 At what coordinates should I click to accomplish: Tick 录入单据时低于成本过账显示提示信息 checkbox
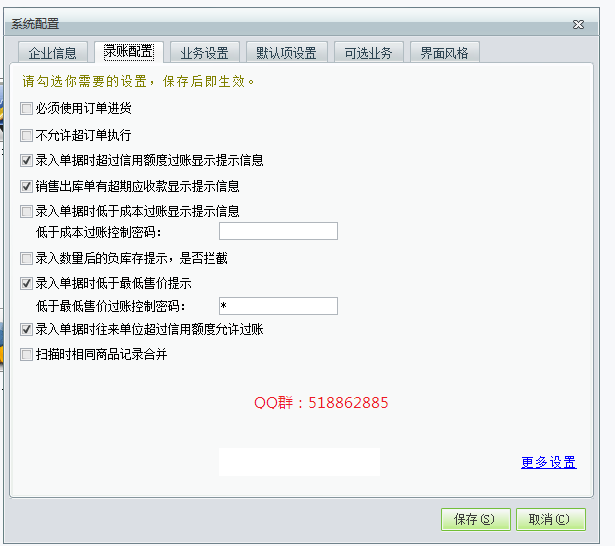(27, 212)
